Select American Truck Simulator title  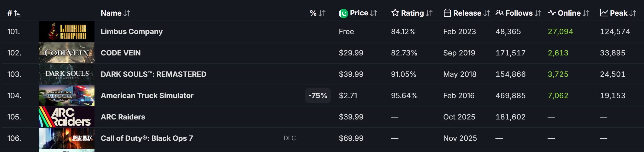pos(147,96)
